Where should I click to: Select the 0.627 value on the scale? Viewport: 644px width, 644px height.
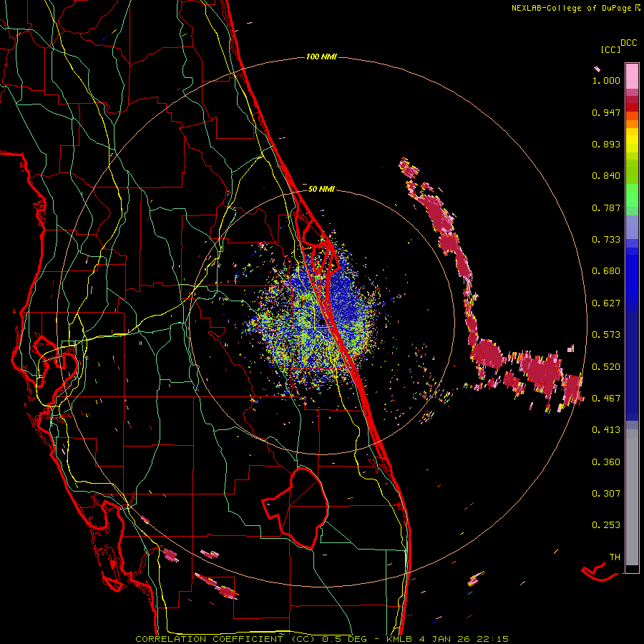[606, 303]
